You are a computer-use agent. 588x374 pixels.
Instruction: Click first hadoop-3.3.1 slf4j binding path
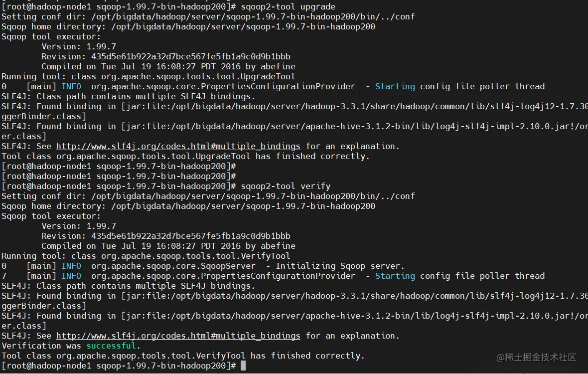pyautogui.click(x=354, y=107)
